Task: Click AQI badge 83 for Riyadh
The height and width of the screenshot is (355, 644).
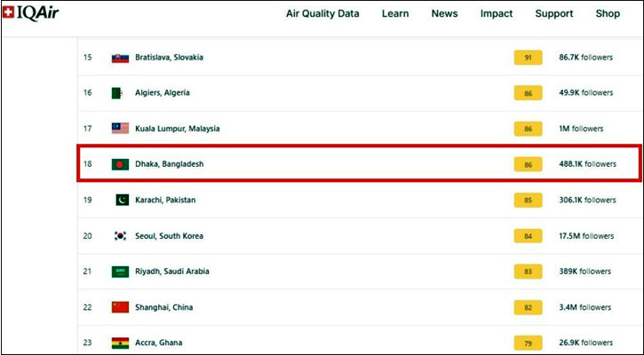Action: coord(529,272)
